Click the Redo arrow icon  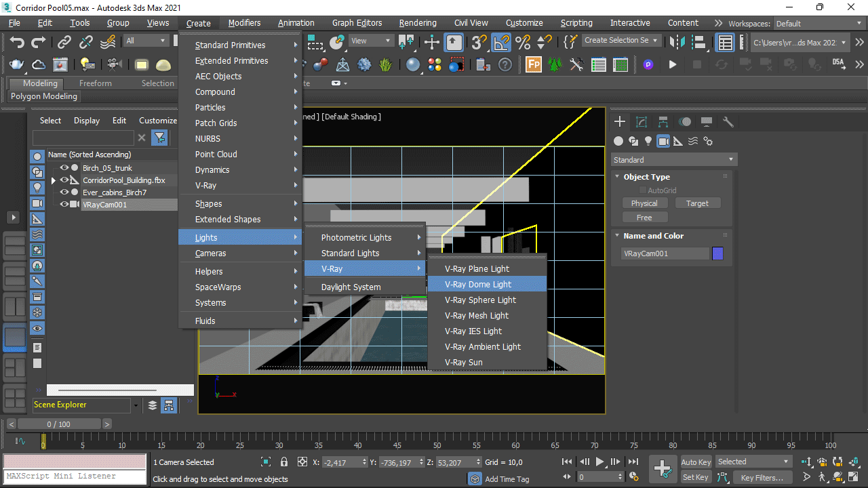[x=39, y=42]
